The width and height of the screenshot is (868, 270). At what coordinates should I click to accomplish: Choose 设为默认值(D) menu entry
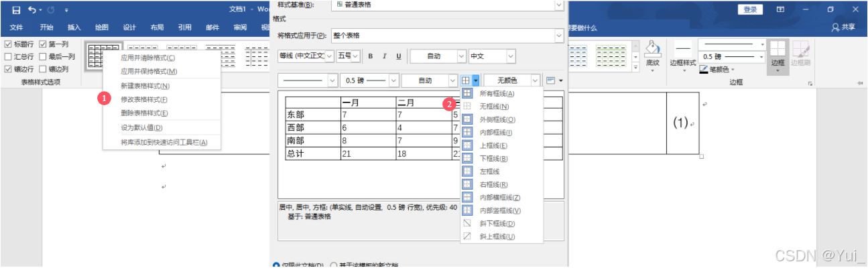(x=162, y=127)
